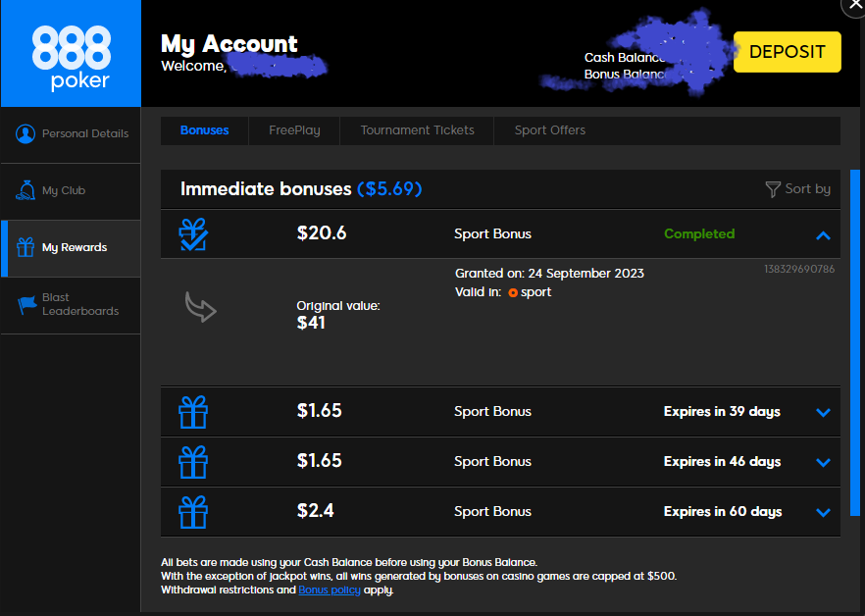This screenshot has width=865, height=616.
Task: Click the Sort by filter icon
Action: [x=773, y=189]
